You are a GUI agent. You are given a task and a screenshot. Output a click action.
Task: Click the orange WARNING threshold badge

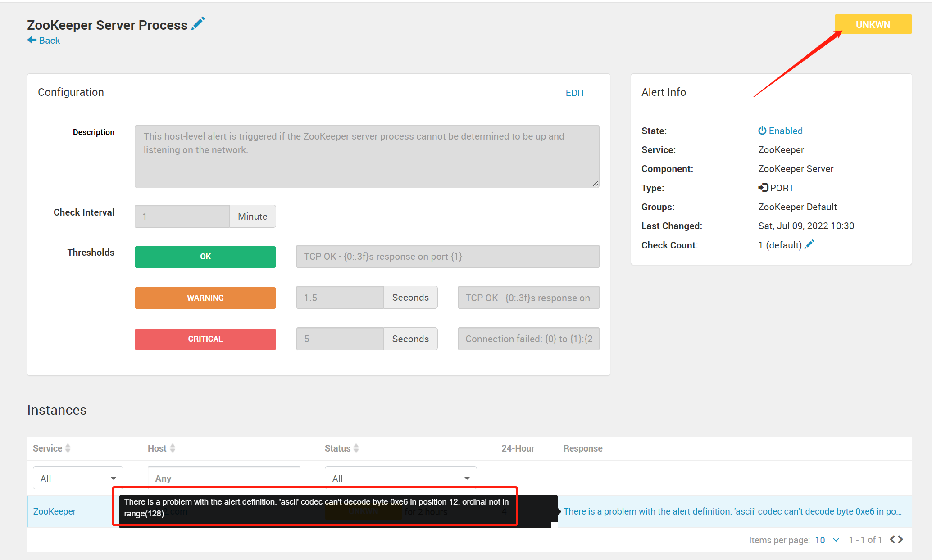[x=205, y=298]
